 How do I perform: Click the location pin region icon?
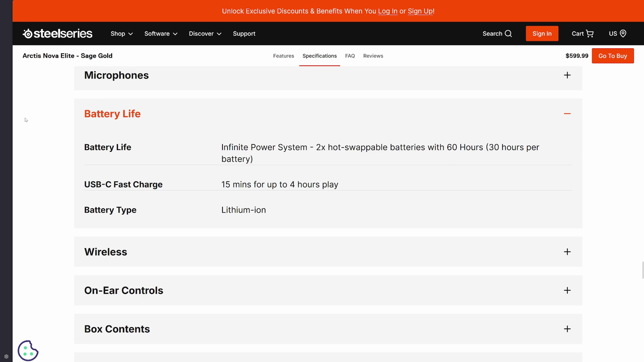pyautogui.click(x=623, y=33)
